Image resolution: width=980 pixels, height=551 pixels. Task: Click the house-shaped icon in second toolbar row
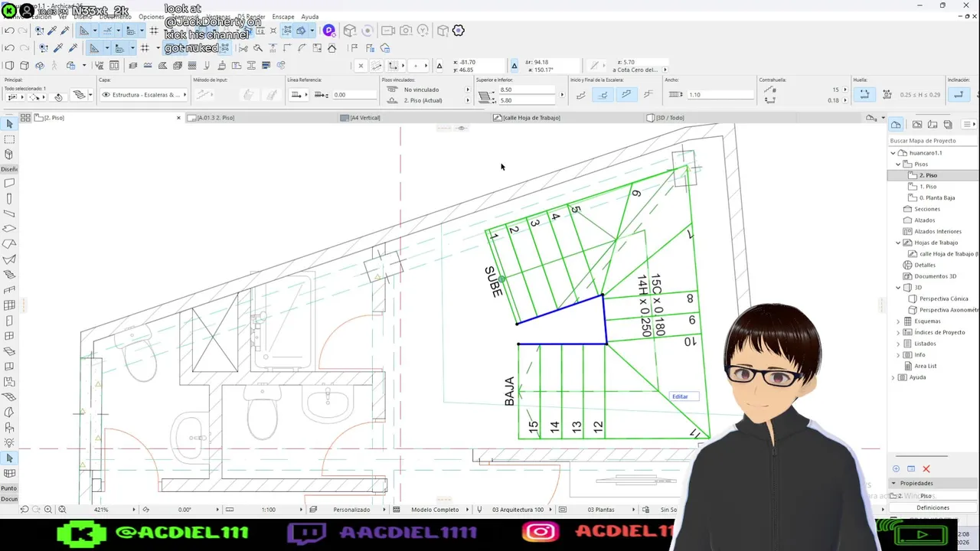[332, 48]
